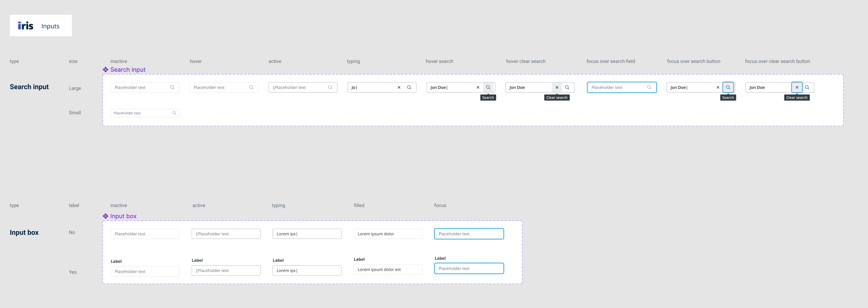The height and width of the screenshot is (308, 868).
Task: Click the X clear icon in typing 'Jo' field
Action: point(399,88)
